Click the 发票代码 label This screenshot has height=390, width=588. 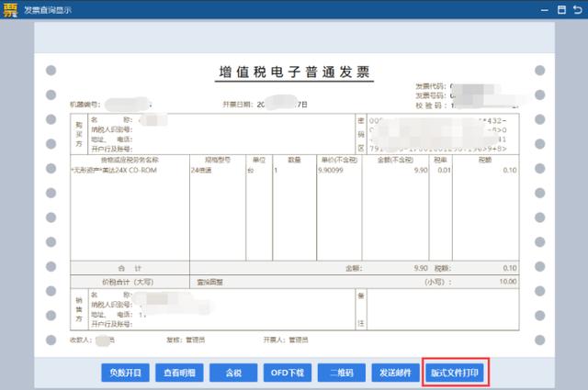pos(431,86)
